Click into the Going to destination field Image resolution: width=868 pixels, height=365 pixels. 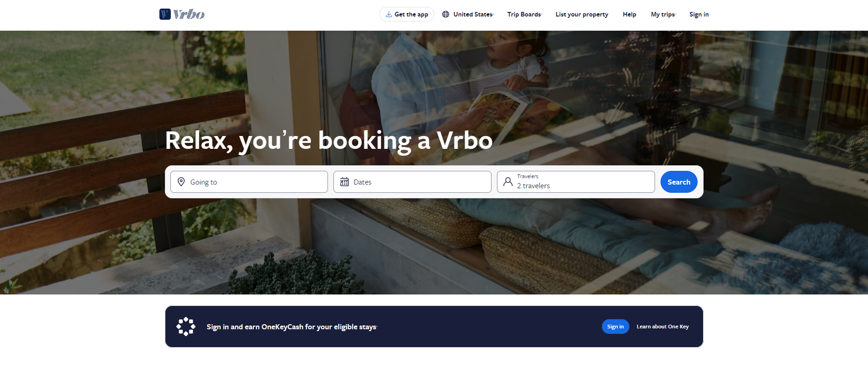click(x=249, y=182)
